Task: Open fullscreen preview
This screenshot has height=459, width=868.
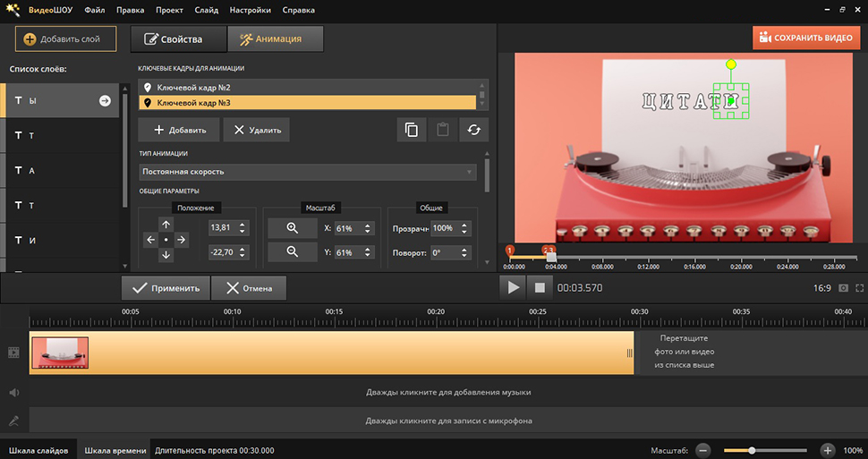Action: [860, 288]
